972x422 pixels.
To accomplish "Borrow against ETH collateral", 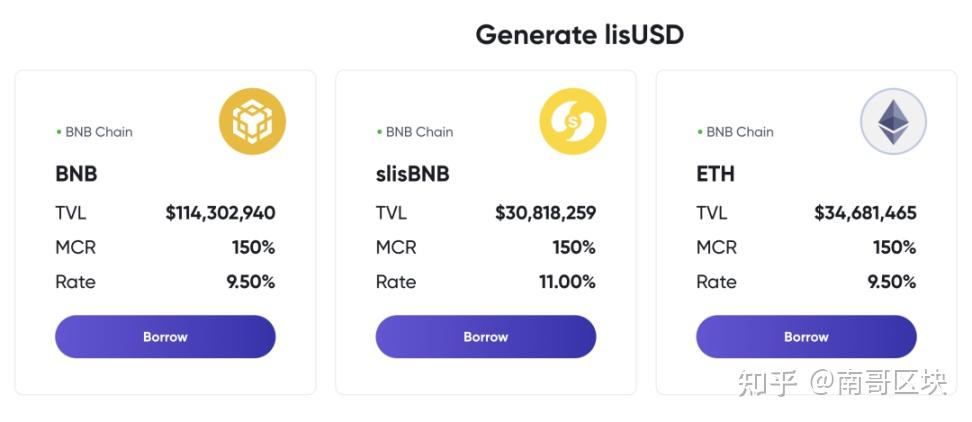I will pos(806,336).
